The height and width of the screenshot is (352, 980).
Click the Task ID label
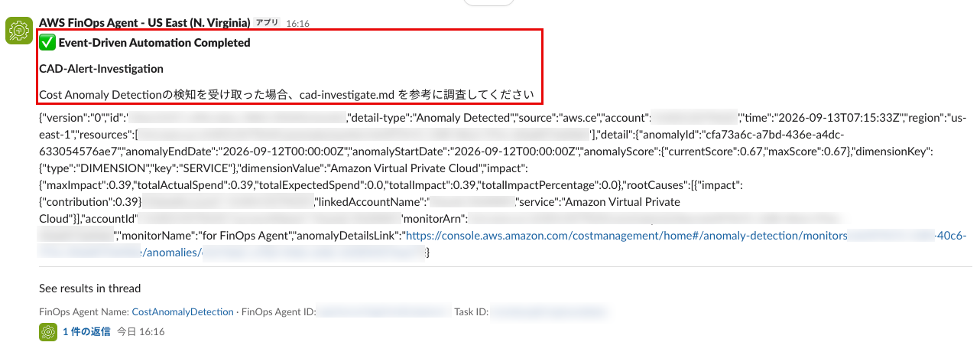[471, 312]
